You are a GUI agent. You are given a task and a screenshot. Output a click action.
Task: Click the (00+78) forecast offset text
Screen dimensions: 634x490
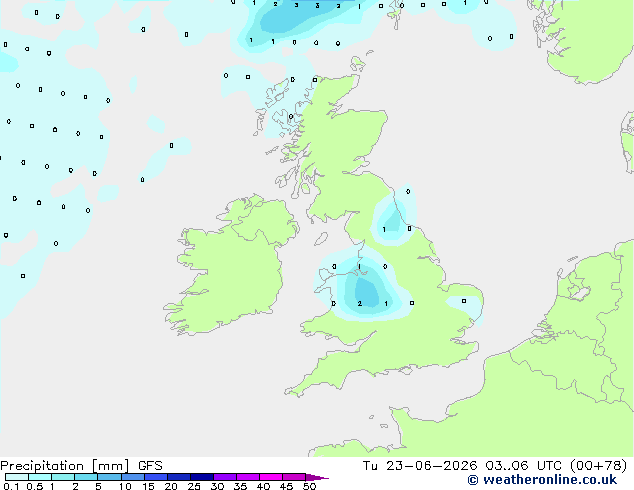(598, 466)
